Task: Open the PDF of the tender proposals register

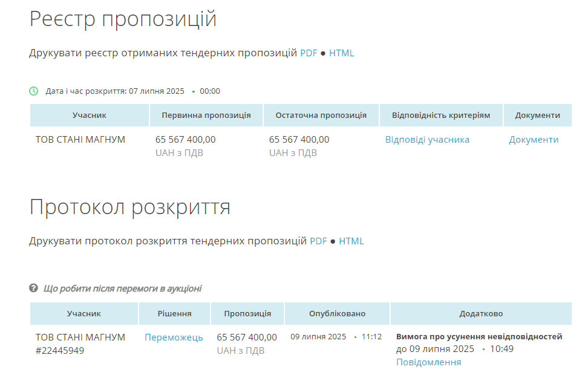Action: [x=309, y=53]
